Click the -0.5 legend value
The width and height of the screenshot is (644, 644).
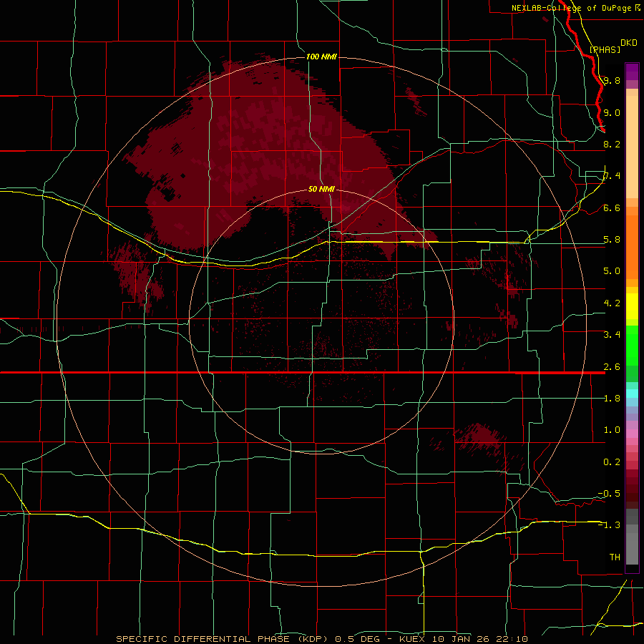coord(609,494)
